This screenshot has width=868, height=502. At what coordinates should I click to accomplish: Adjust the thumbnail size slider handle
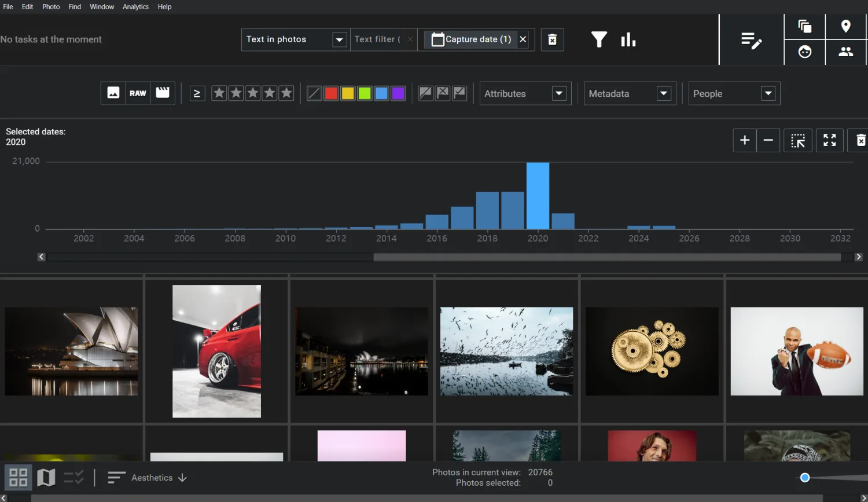point(805,478)
